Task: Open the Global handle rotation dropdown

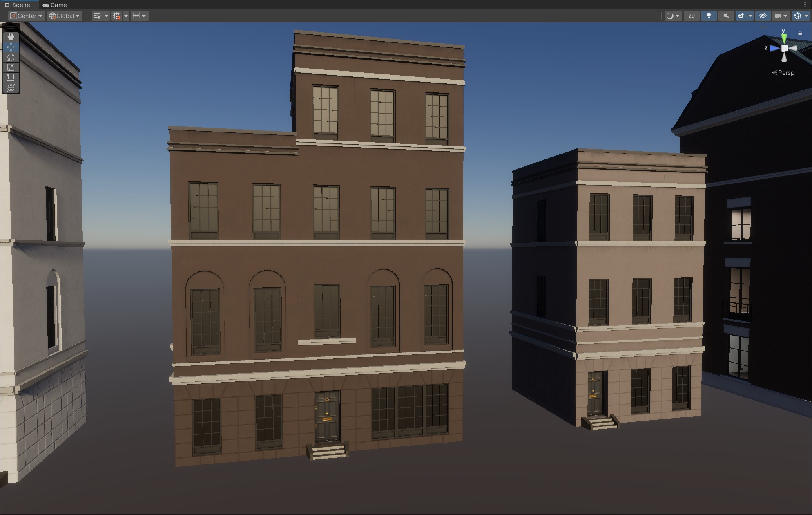Action: pyautogui.click(x=65, y=16)
